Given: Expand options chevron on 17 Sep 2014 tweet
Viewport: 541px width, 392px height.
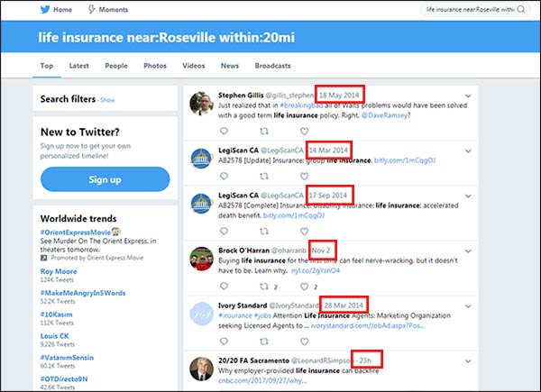Looking at the screenshot, I should 468,196.
